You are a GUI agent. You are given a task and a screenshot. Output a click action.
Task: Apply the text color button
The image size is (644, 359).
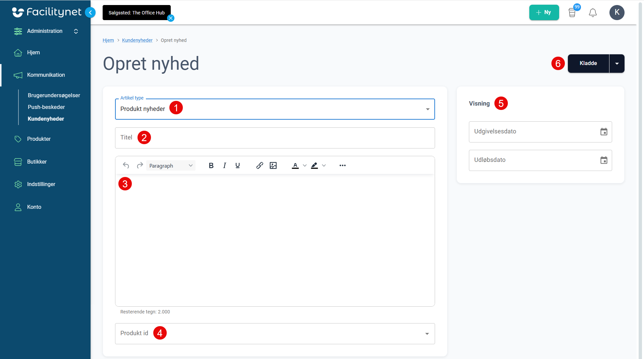[295, 165]
